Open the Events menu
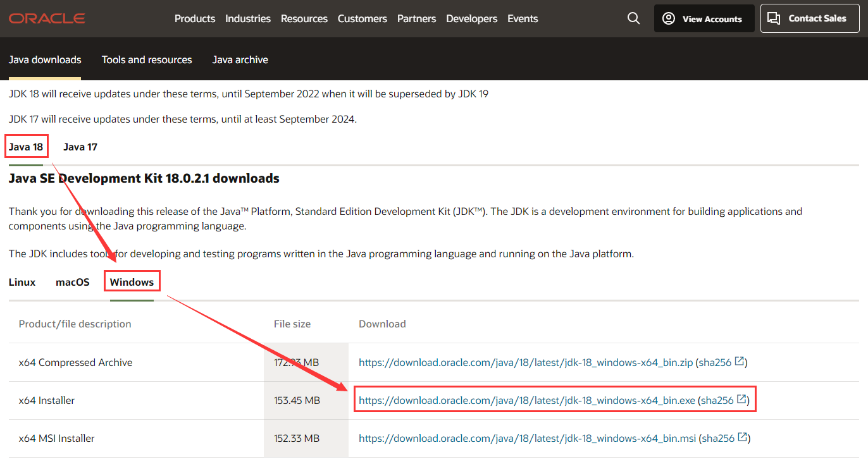 523,18
